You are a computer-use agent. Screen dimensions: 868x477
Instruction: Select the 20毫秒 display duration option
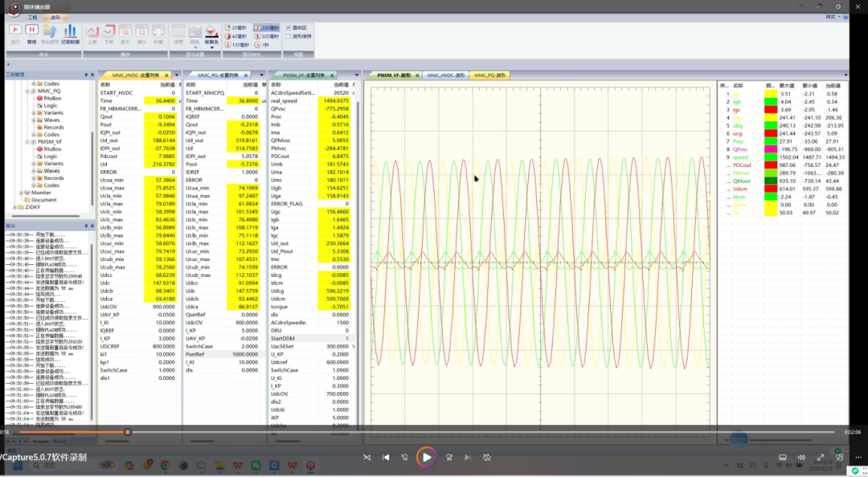237,27
